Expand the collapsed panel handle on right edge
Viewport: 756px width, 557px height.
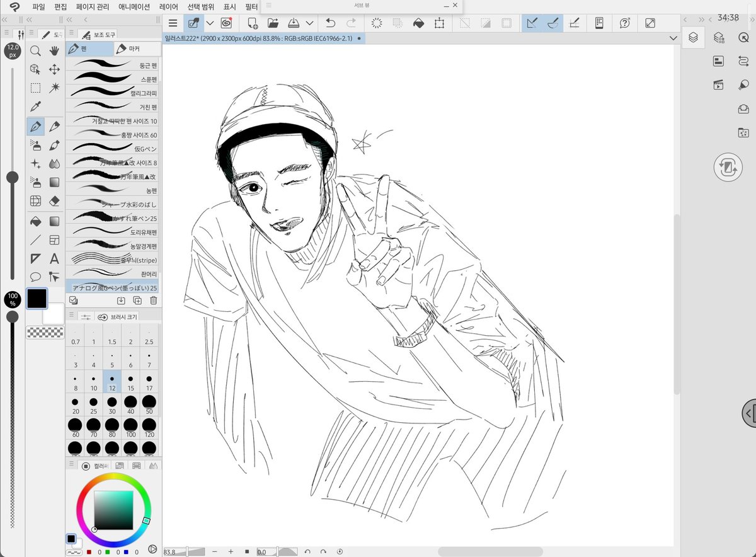pyautogui.click(x=748, y=413)
